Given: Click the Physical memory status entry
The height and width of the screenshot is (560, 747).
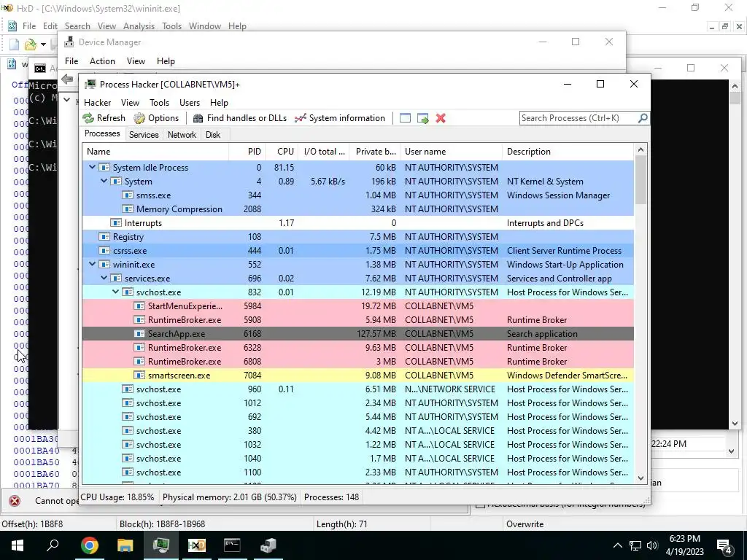Looking at the screenshot, I should pos(230,497).
